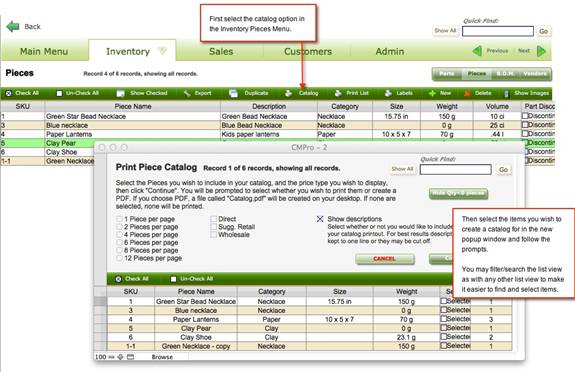Image resolution: width=575 pixels, height=372 pixels.
Task: Select 8 Pieces per page option
Action: coord(119,250)
